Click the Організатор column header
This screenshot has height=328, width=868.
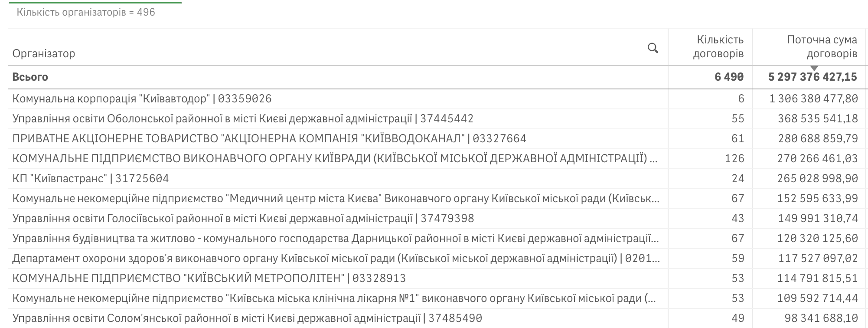(44, 53)
